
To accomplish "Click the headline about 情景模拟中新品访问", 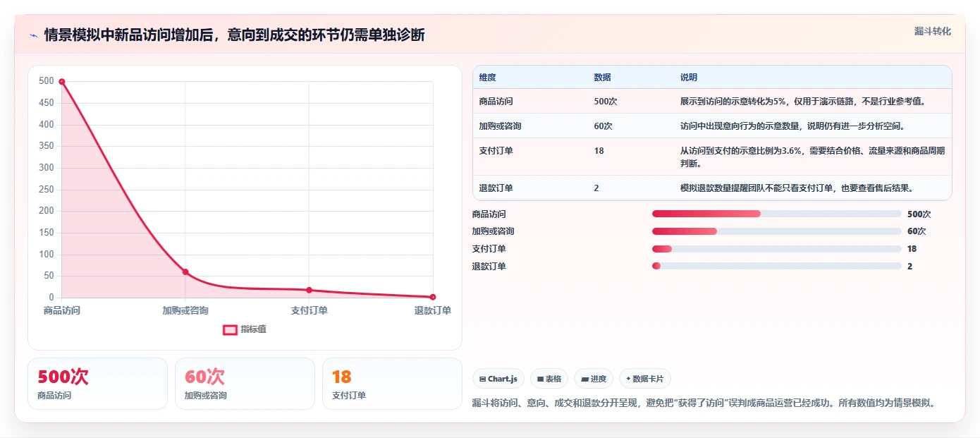I will pos(234,35).
